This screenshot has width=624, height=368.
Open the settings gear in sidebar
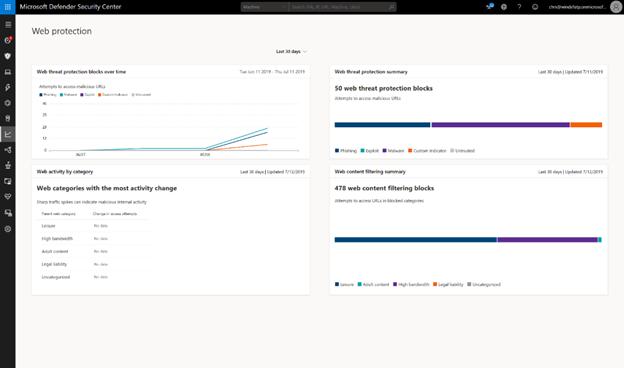(x=8, y=229)
